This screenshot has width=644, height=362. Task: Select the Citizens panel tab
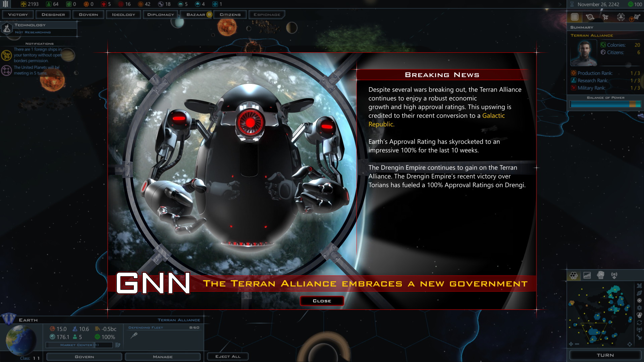[x=230, y=14]
